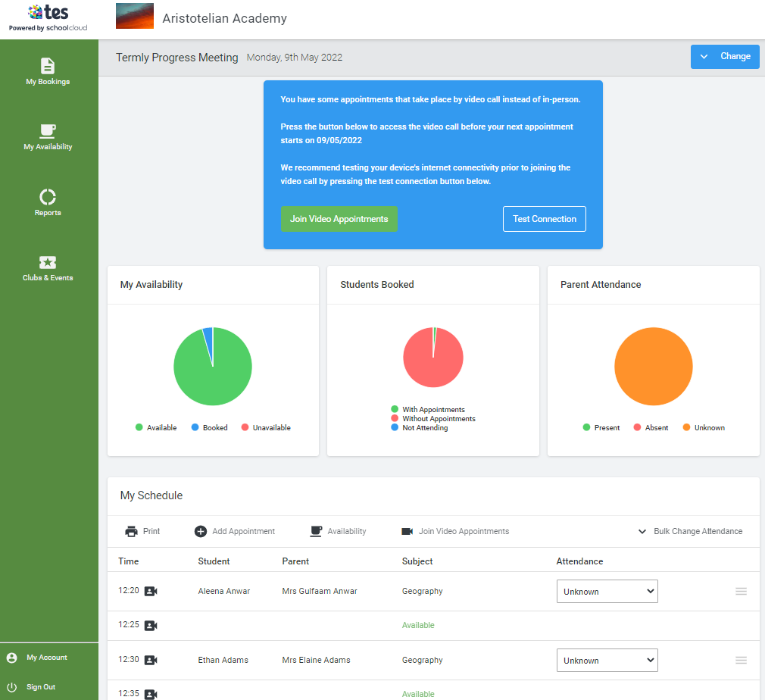Click the Students Booked pie chart
The height and width of the screenshot is (700, 765).
coord(433,358)
